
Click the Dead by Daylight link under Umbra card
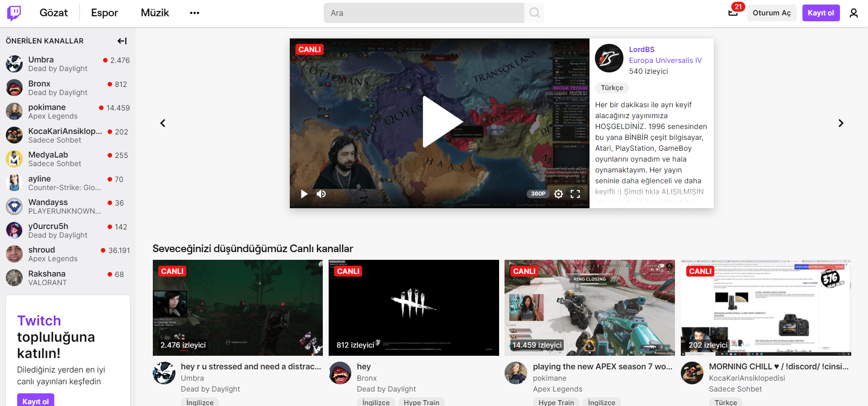coord(211,389)
